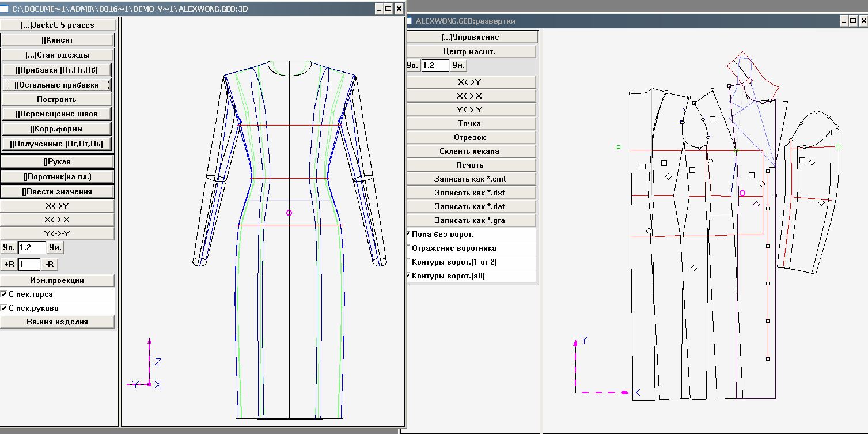
Task: Disable Пола без ворот. checkbox
Action: pos(409,235)
